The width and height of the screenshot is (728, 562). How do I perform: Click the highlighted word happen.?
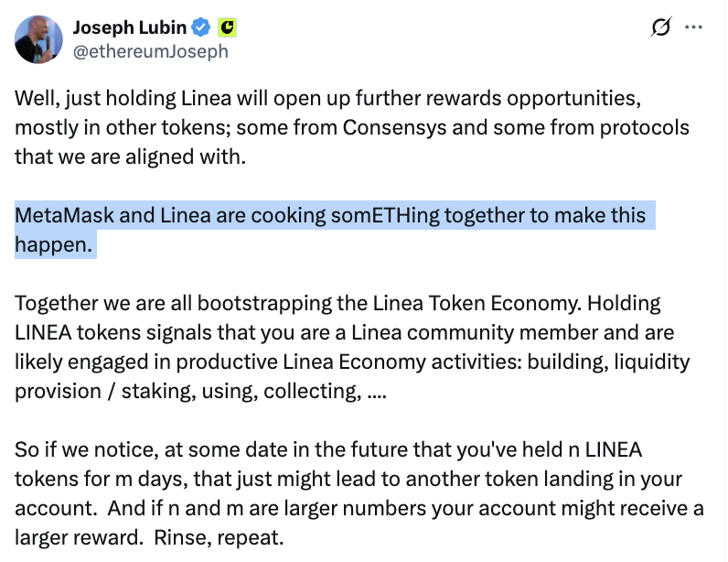pyautogui.click(x=53, y=245)
